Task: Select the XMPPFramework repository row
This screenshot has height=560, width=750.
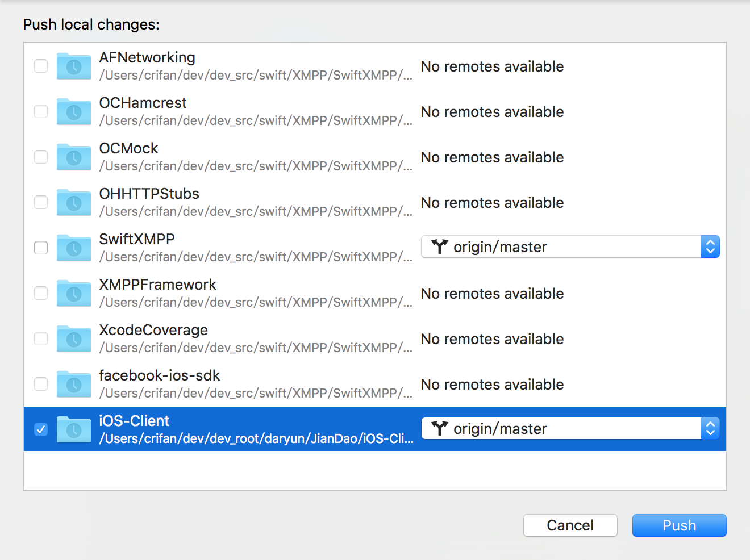Action: click(x=256, y=293)
